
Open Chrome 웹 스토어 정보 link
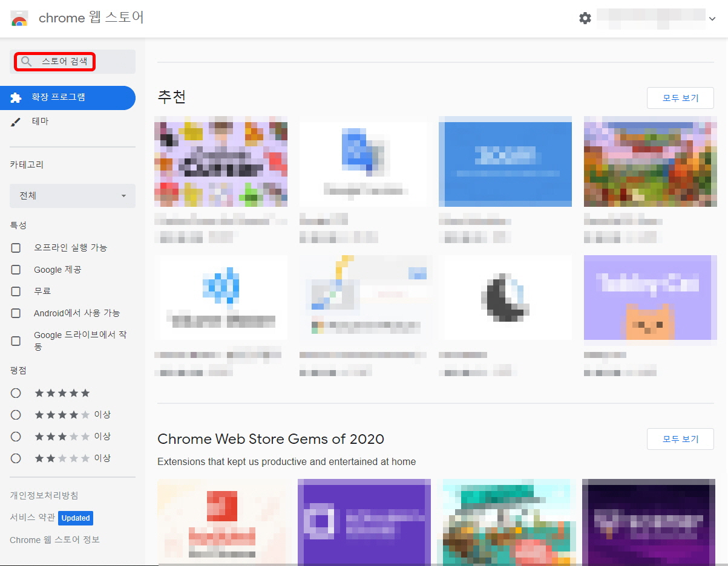[x=54, y=540]
